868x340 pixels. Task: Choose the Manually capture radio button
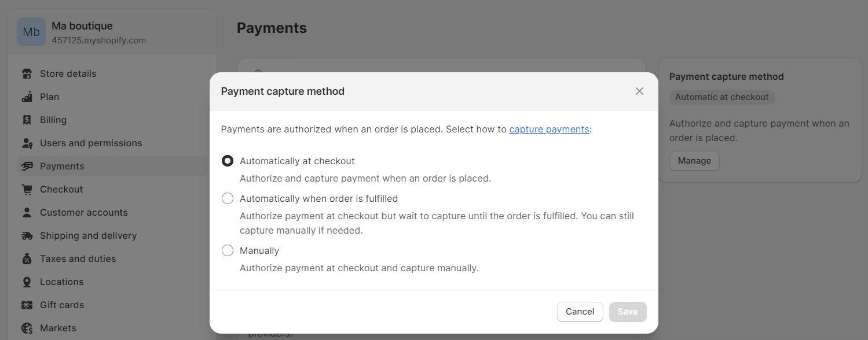228,250
